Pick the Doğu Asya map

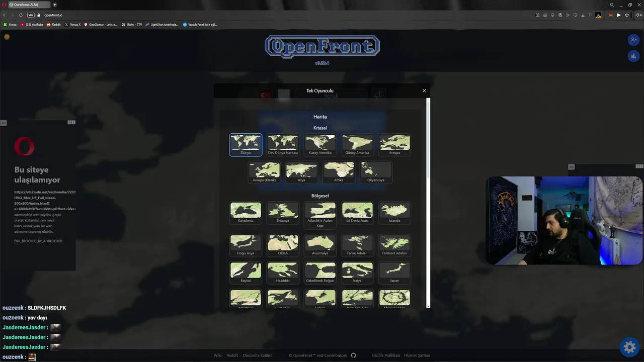pyautogui.click(x=246, y=245)
